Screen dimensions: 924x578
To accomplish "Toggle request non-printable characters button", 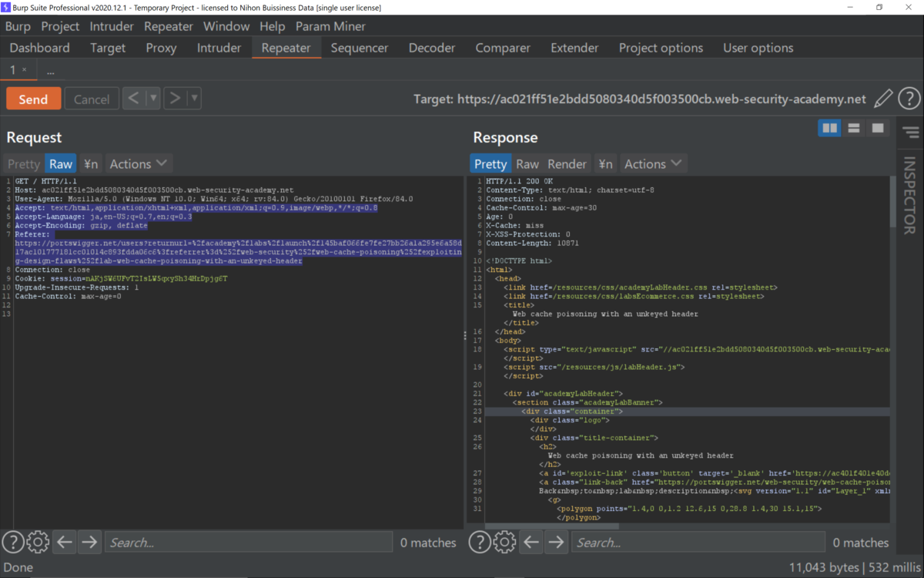I will (91, 163).
